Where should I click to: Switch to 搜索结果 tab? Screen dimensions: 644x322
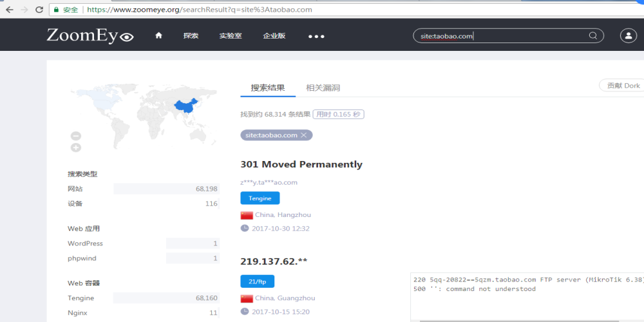pyautogui.click(x=268, y=88)
